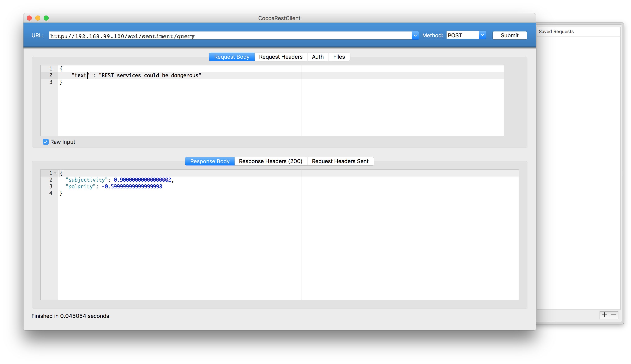The image size is (631, 364).
Task: Click the Method label text
Action: coord(432,35)
